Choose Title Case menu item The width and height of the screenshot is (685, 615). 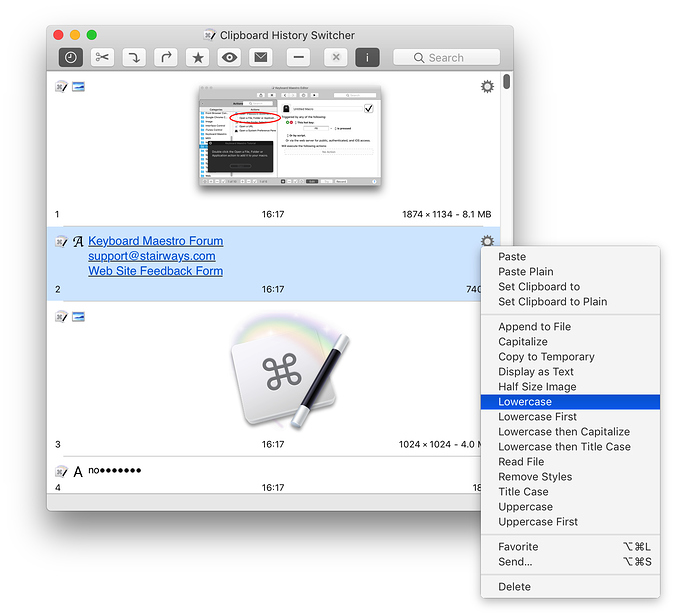click(570, 492)
